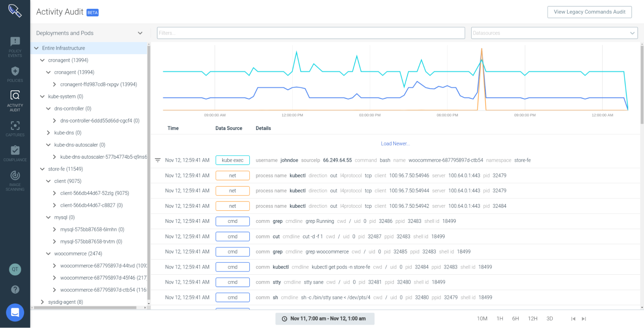Collapse the store-fe node
Image resolution: width=644 pixels, height=328 pixels.
pos(42,169)
